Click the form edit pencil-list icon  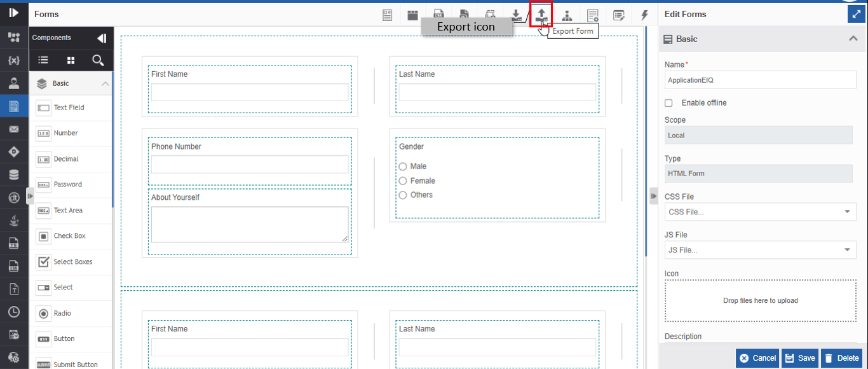point(618,15)
